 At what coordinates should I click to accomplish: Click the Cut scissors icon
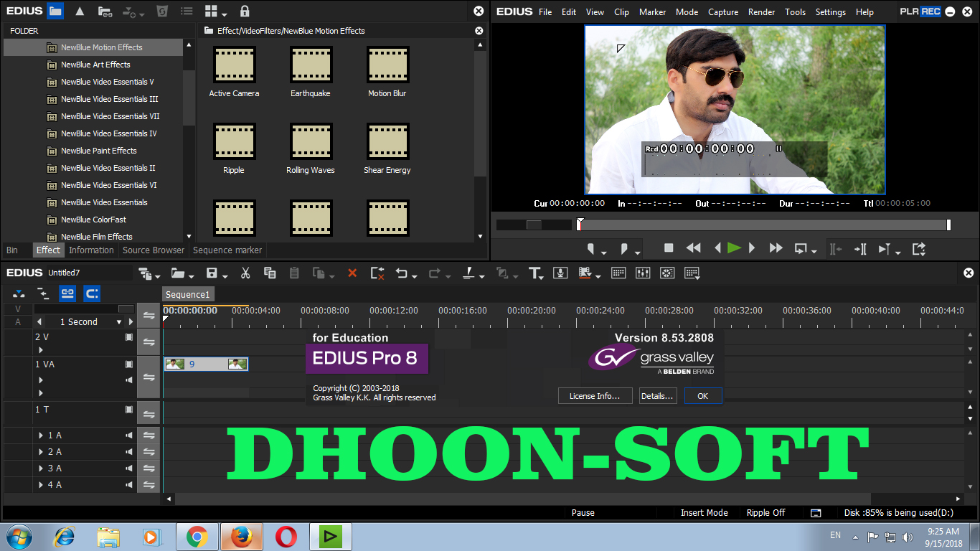coord(245,273)
